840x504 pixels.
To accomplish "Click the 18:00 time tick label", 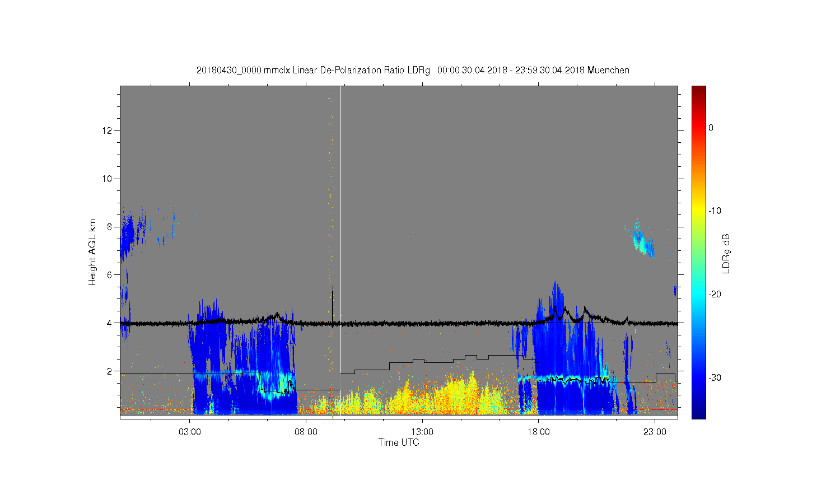I will pyautogui.click(x=538, y=432).
